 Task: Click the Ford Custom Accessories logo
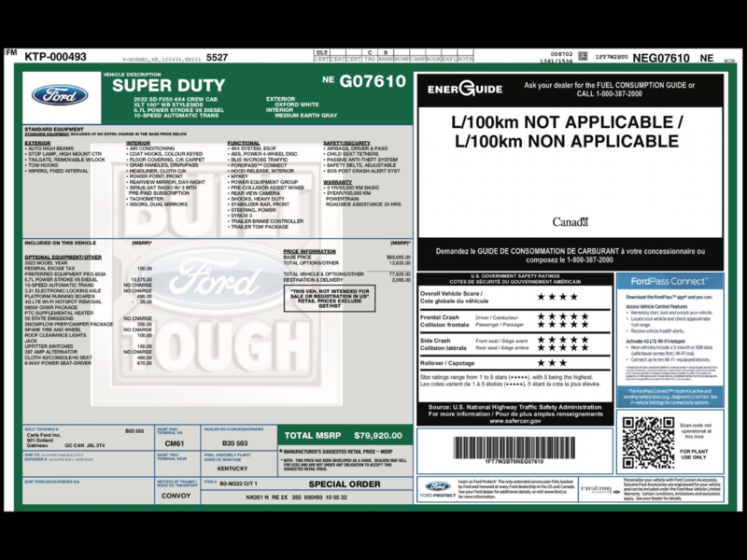coord(599,490)
